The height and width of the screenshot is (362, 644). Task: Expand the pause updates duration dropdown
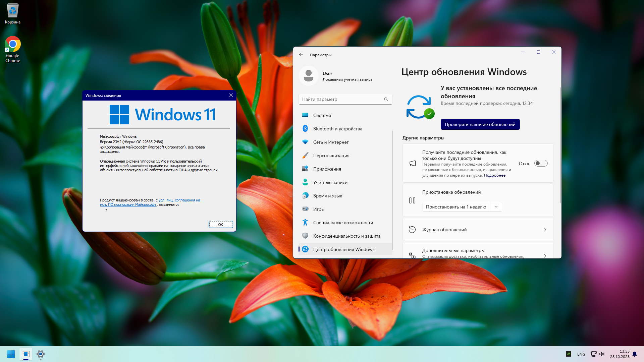coord(496,207)
